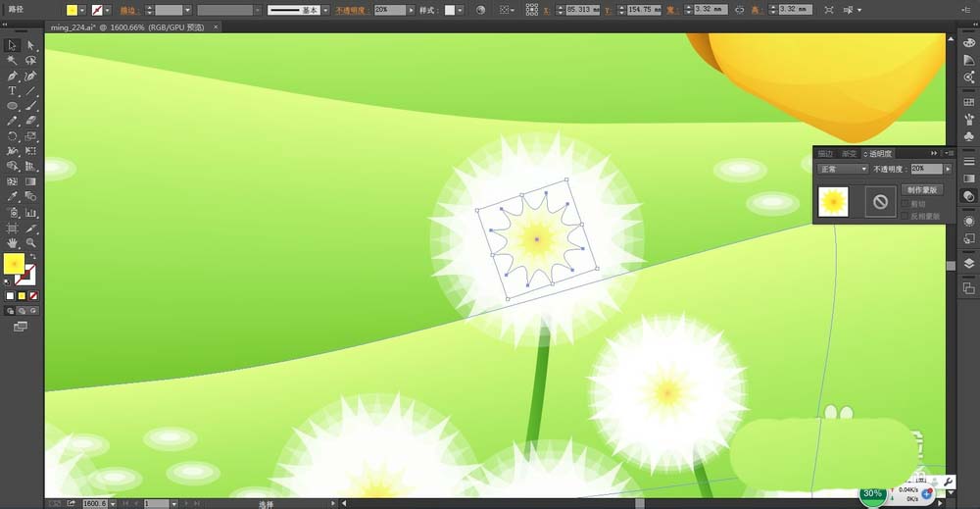This screenshot has width=980, height=509.
Task: Select the Shape Builder tool
Action: 12,166
